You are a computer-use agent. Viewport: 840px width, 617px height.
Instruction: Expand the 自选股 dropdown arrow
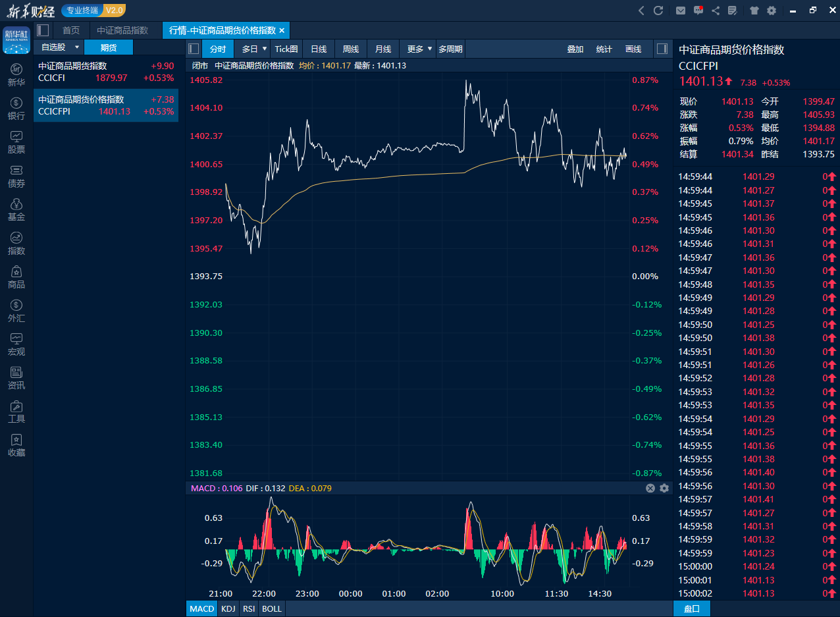[x=76, y=47]
